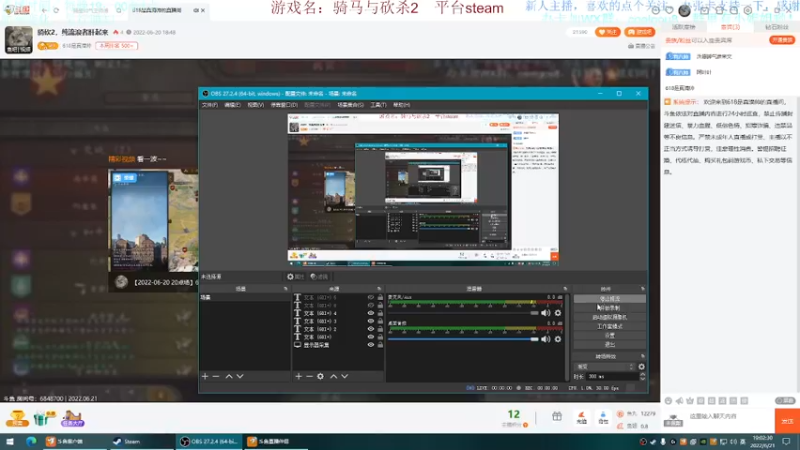Screen dimensions: 800x450
Task: Open the scene transition type dropdown
Action: tap(605, 366)
